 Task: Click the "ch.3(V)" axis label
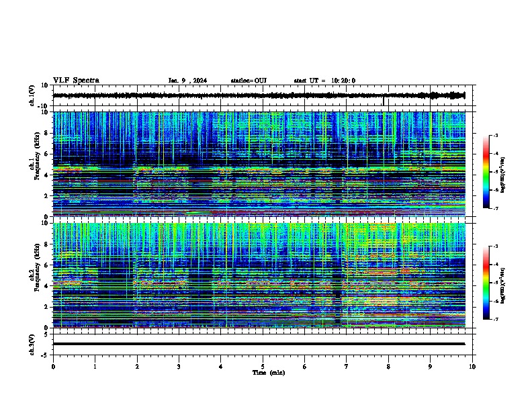point(32,345)
